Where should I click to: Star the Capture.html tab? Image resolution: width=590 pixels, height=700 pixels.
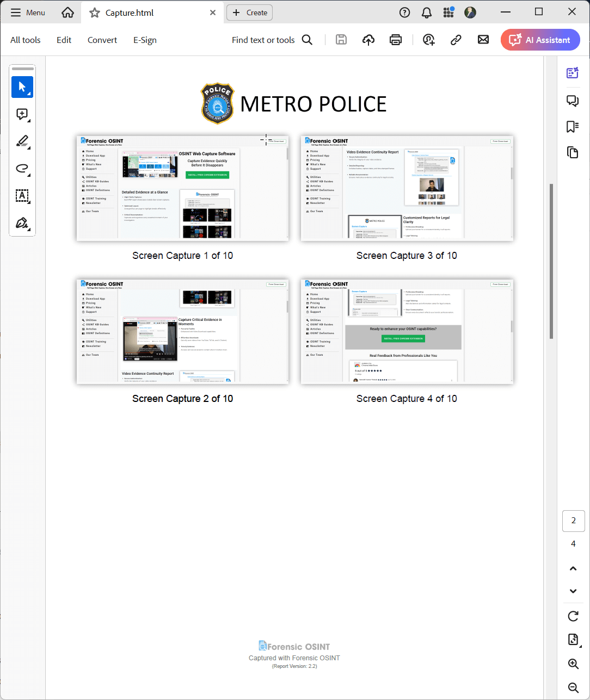pos(95,13)
